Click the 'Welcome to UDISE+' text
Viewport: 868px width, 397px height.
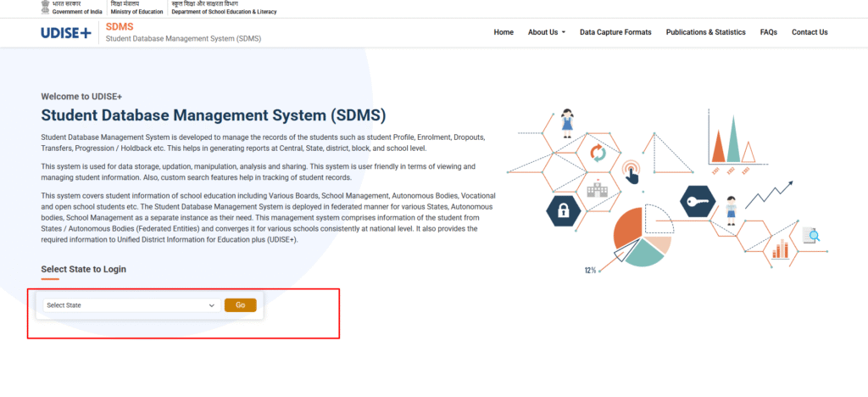coord(81,97)
